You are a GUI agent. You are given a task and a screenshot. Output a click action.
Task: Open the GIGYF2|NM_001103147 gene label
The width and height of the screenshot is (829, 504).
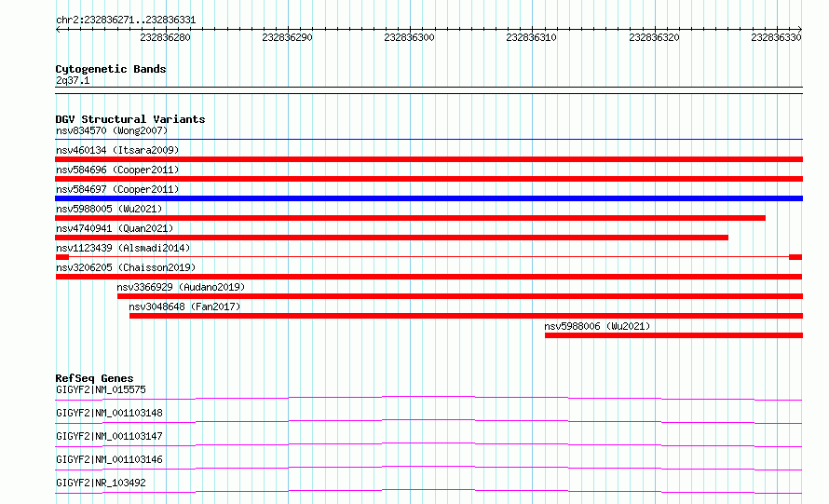click(109, 436)
